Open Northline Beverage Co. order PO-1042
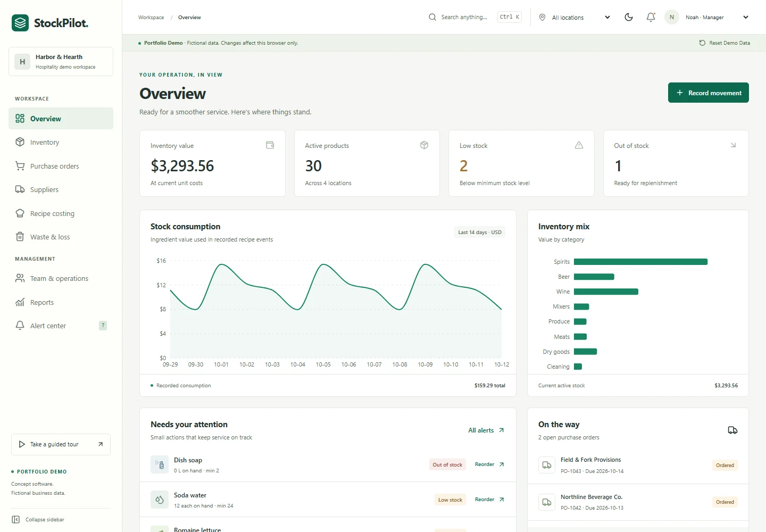This screenshot has height=532, width=766. 638,502
